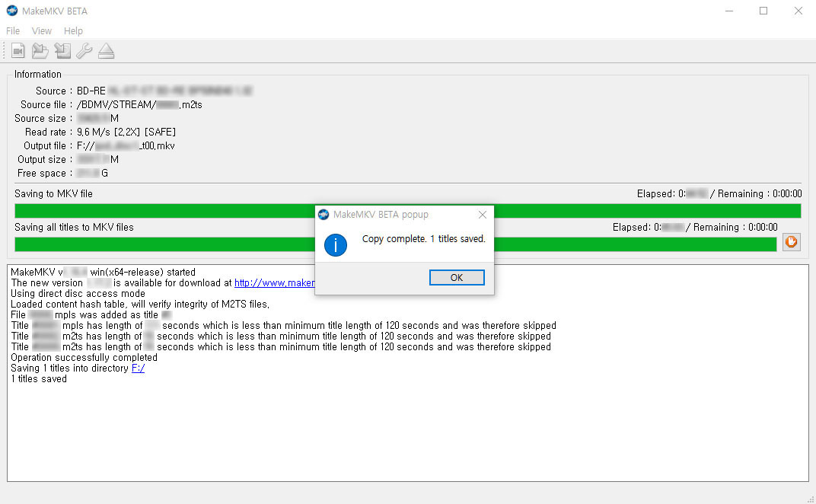Open the Help menu

(x=73, y=30)
